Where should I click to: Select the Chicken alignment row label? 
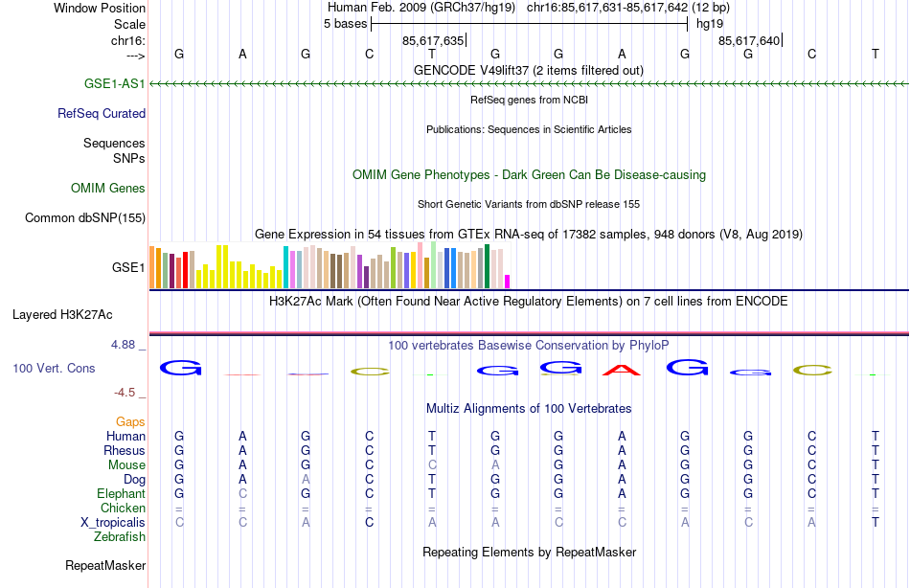pyautogui.click(x=123, y=508)
